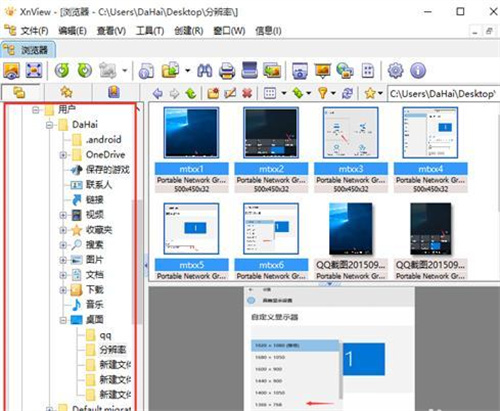500x411 pixels.
Task: Click the folder batch convert icon
Action: click(170, 71)
